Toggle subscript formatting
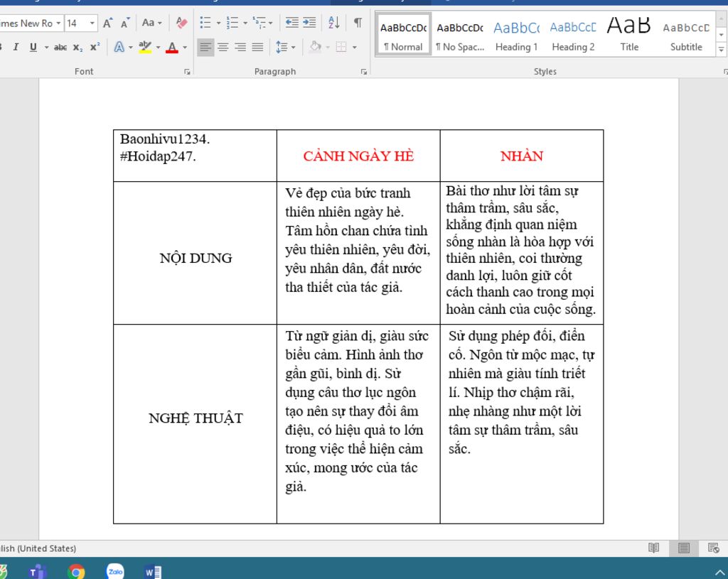Image resolution: width=728 pixels, height=579 pixels. point(77,47)
